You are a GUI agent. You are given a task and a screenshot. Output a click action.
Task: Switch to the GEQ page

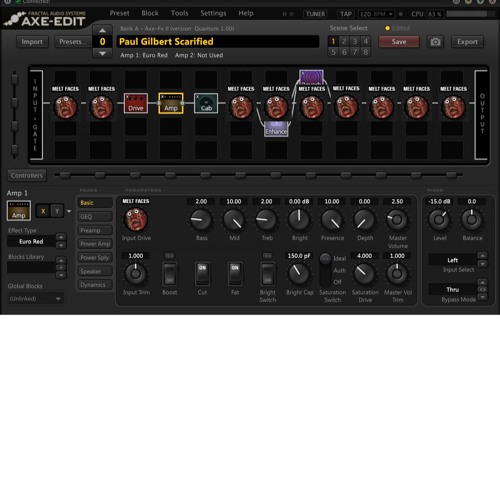[x=95, y=217]
